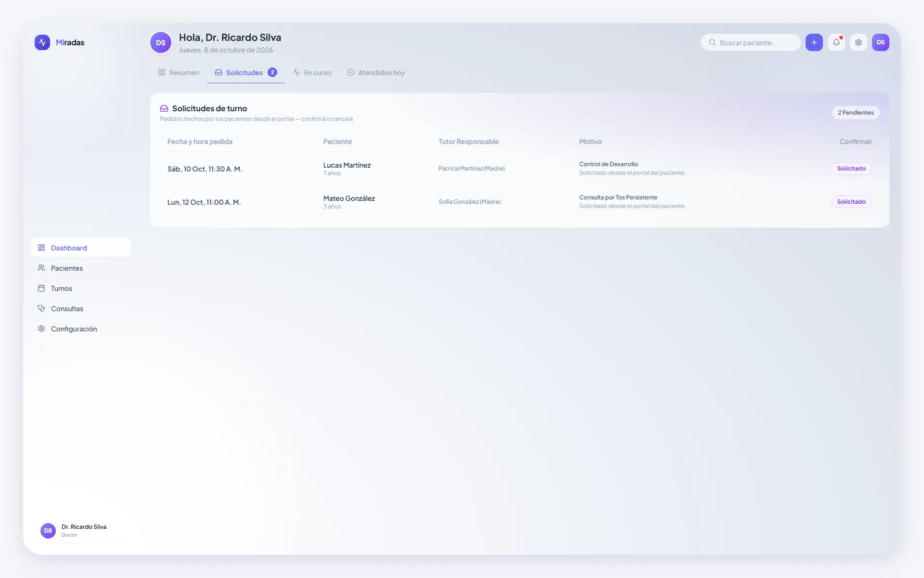
Task: Open the notifications bell
Action: click(836, 42)
